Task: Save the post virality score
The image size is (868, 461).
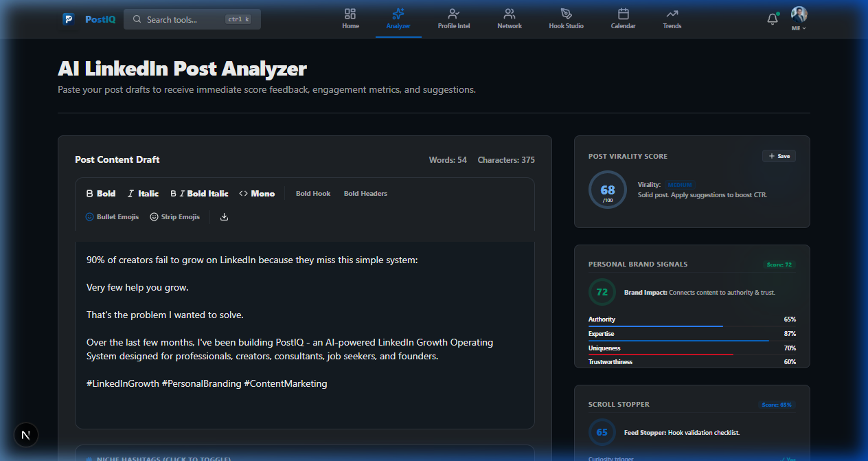Action: (779, 156)
